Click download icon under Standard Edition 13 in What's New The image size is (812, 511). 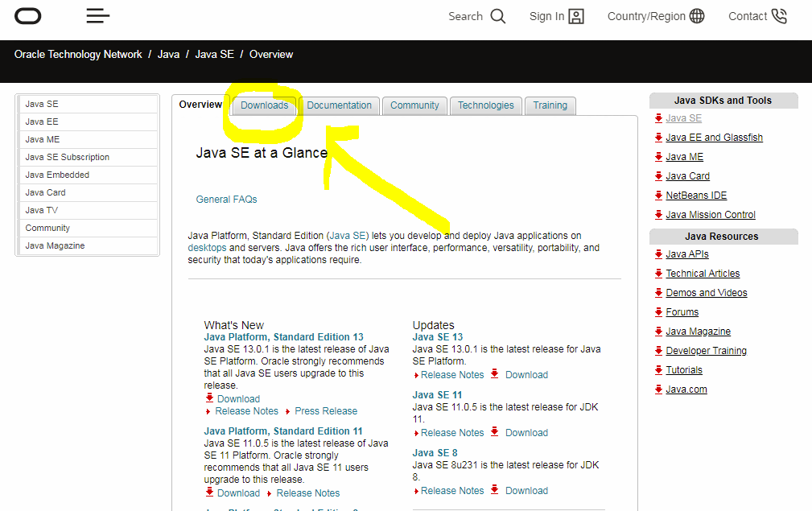coord(209,398)
